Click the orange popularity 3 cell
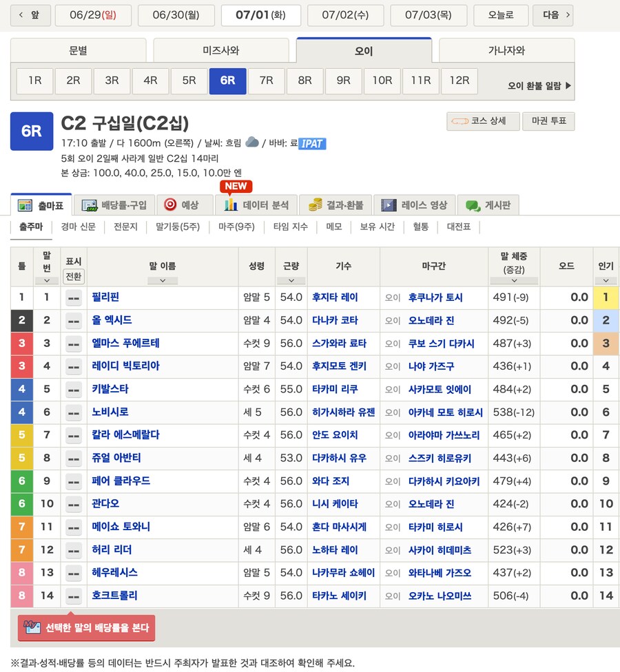The height and width of the screenshot is (672, 620). 606,344
